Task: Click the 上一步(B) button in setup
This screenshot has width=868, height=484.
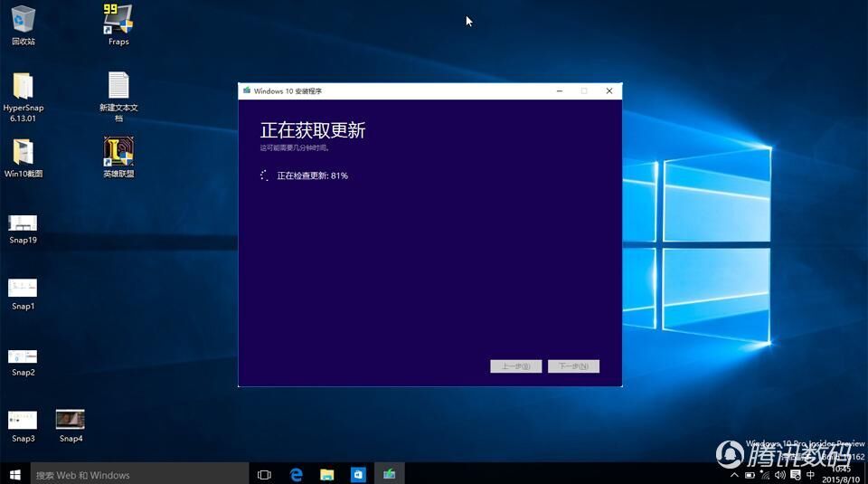Action: click(516, 366)
